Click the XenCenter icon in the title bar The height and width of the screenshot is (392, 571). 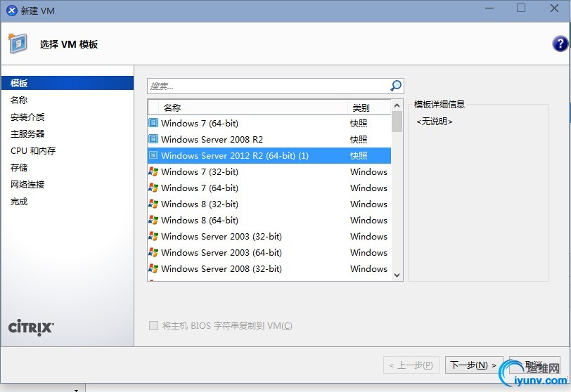12,11
